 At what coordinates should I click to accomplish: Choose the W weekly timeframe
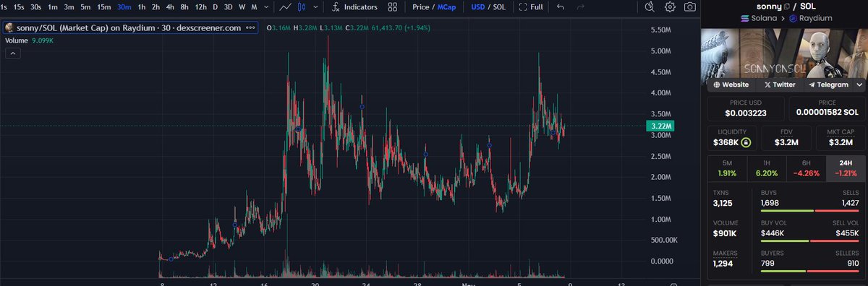tap(242, 6)
